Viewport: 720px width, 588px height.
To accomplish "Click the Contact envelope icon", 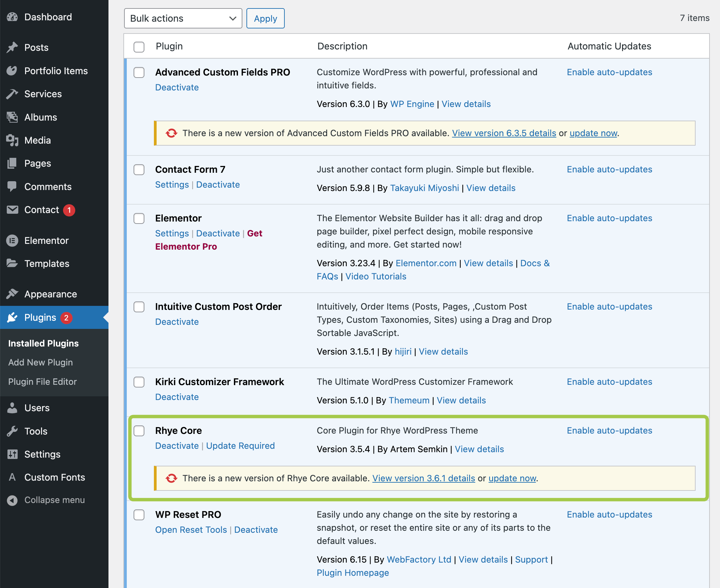I will pyautogui.click(x=12, y=210).
